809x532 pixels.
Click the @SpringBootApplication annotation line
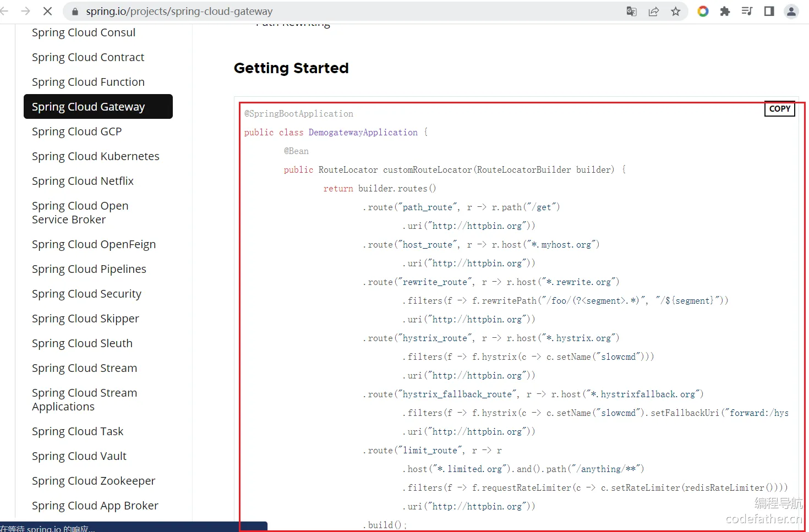[x=299, y=114]
